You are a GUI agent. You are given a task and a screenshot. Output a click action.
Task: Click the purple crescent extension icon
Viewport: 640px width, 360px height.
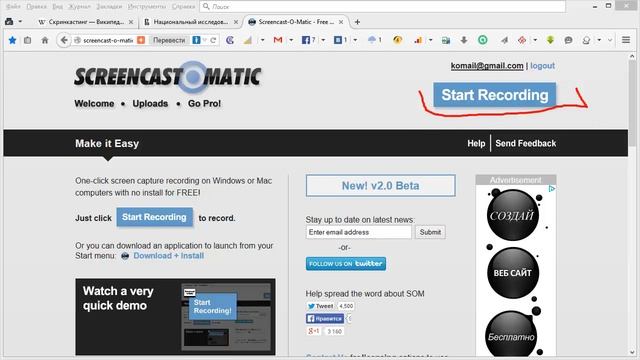point(230,40)
